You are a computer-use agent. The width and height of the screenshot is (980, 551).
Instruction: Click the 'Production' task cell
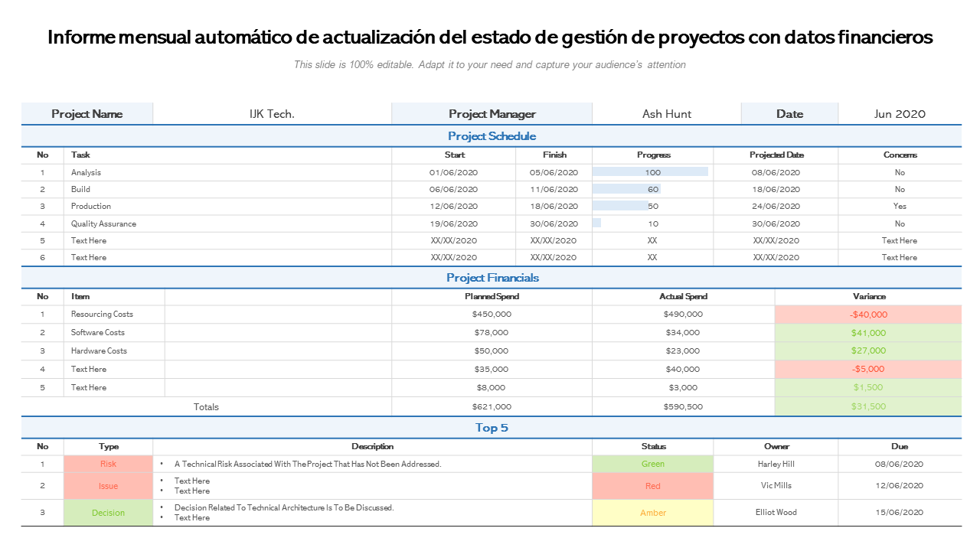pos(227,207)
